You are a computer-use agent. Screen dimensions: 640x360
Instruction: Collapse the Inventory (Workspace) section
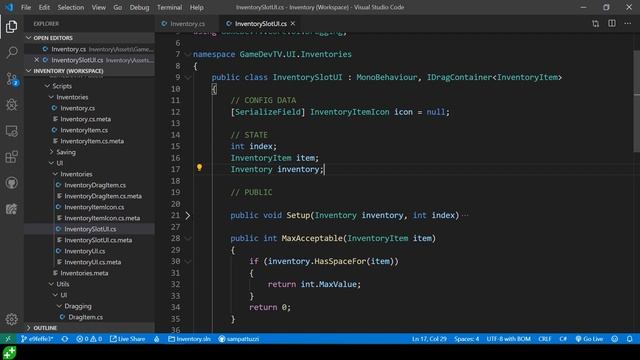[x=29, y=71]
